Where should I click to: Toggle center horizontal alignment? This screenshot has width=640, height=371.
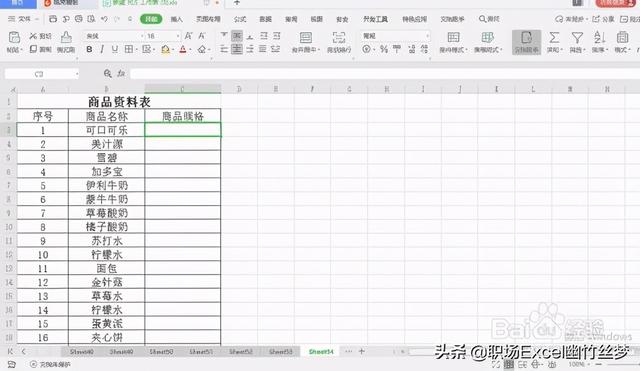coord(237,49)
